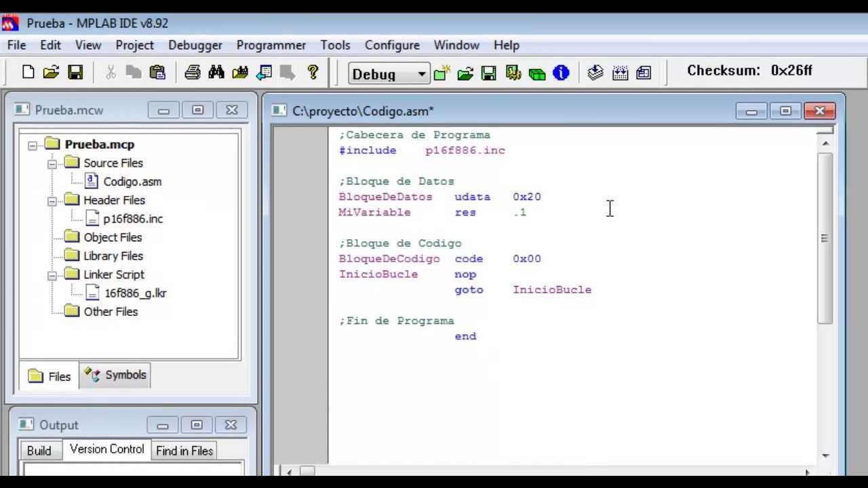The image size is (868, 488).
Task: Maximize the Prueba.mcw project window
Action: (197, 110)
